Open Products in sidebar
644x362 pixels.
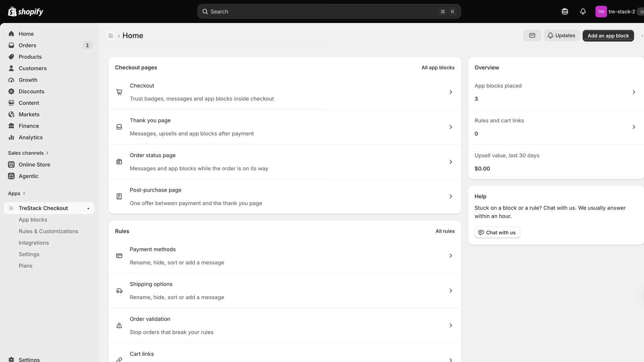coord(49,57)
